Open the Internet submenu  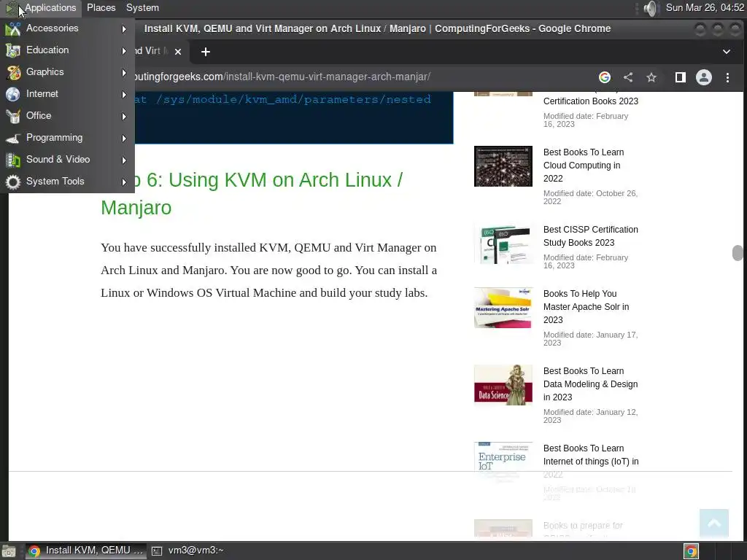(x=67, y=94)
